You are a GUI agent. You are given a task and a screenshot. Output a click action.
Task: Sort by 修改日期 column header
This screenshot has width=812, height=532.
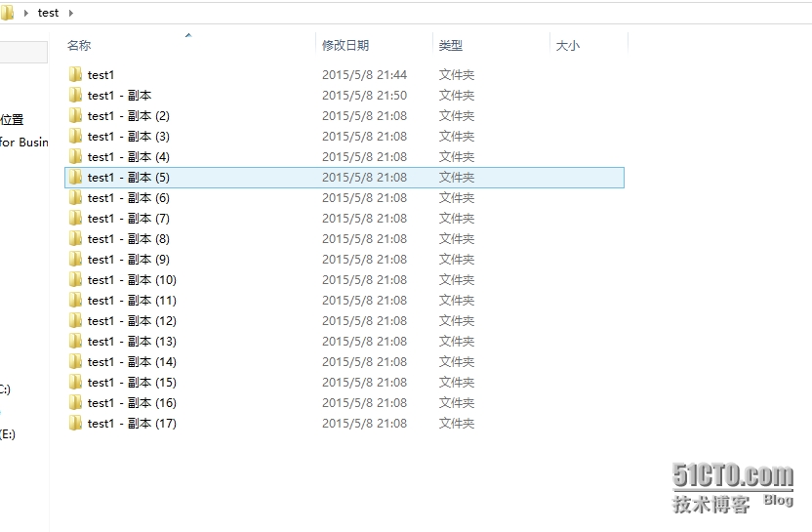tap(345, 46)
